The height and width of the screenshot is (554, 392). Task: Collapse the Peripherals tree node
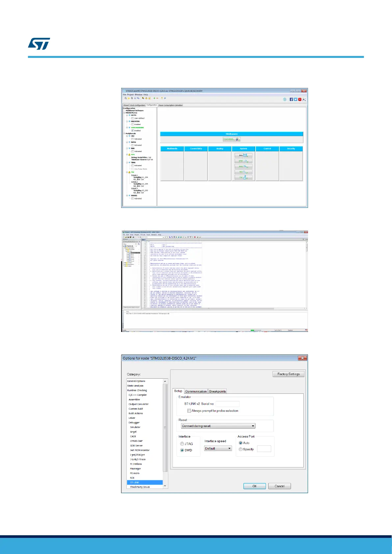[124, 134]
